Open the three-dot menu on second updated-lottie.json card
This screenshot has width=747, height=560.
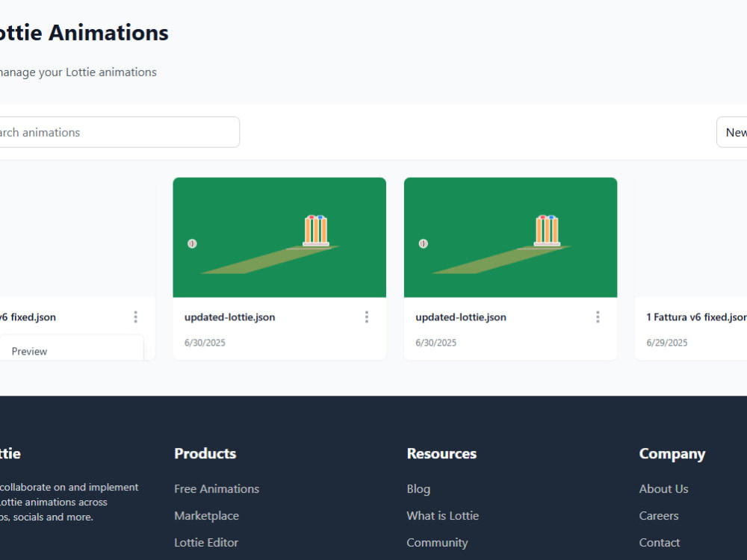[x=598, y=317]
